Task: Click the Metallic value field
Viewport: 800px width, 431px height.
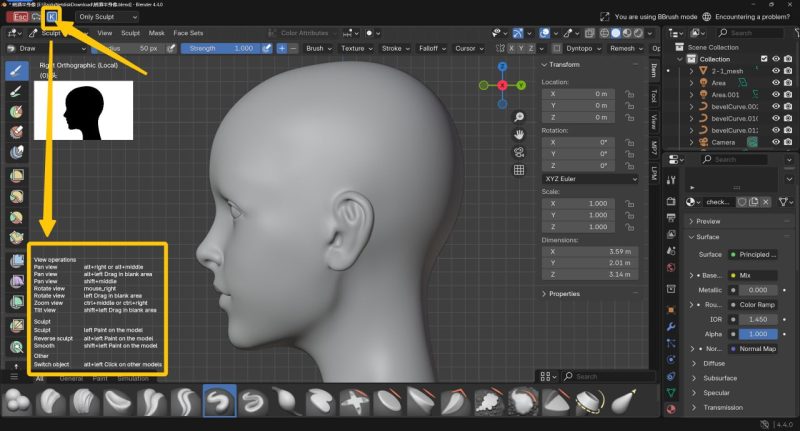Action: 756,289
